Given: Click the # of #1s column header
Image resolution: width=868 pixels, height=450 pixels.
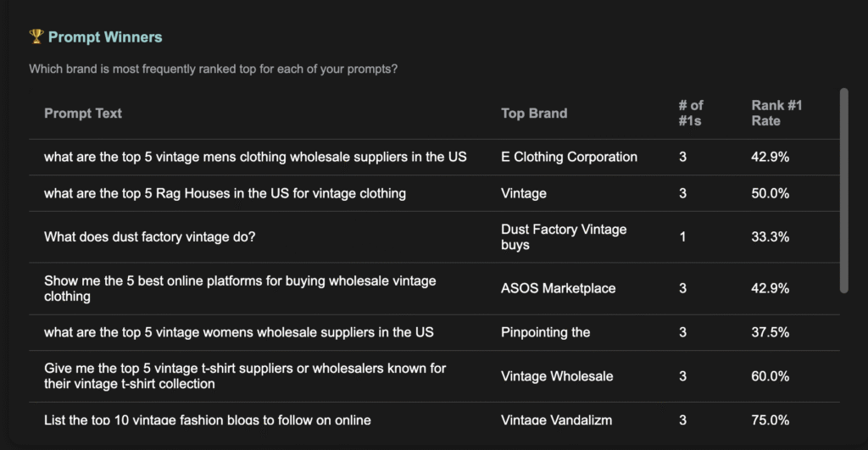Looking at the screenshot, I should pyautogui.click(x=691, y=113).
